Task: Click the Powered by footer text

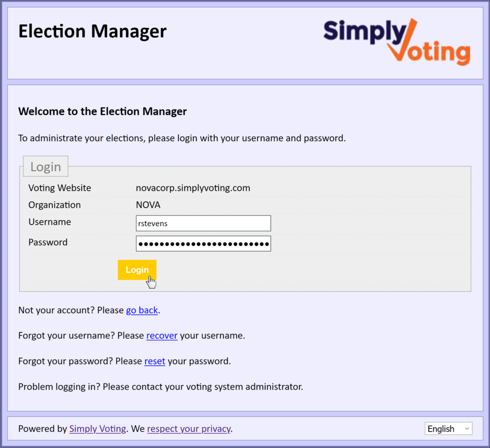Action: click(43, 428)
